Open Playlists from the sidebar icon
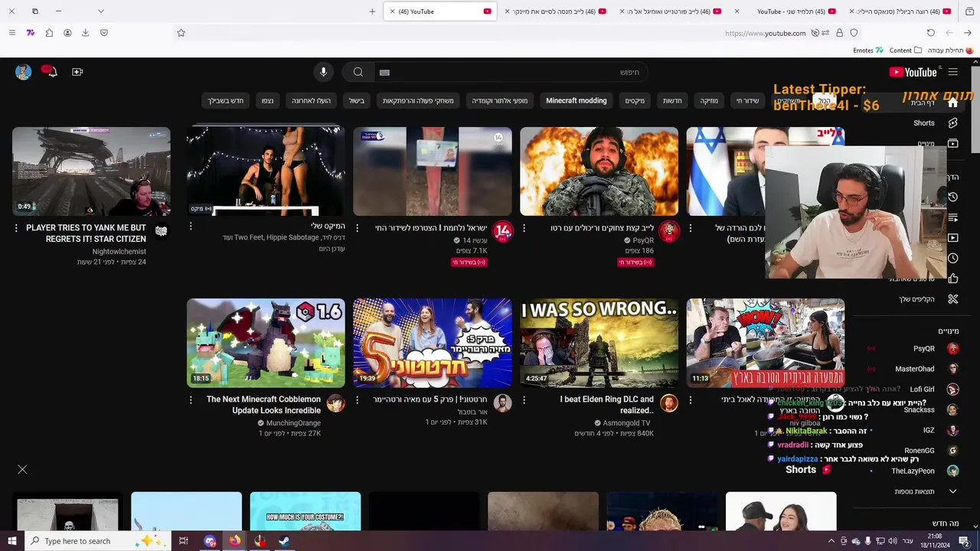This screenshot has height=551, width=980. pos(952,217)
